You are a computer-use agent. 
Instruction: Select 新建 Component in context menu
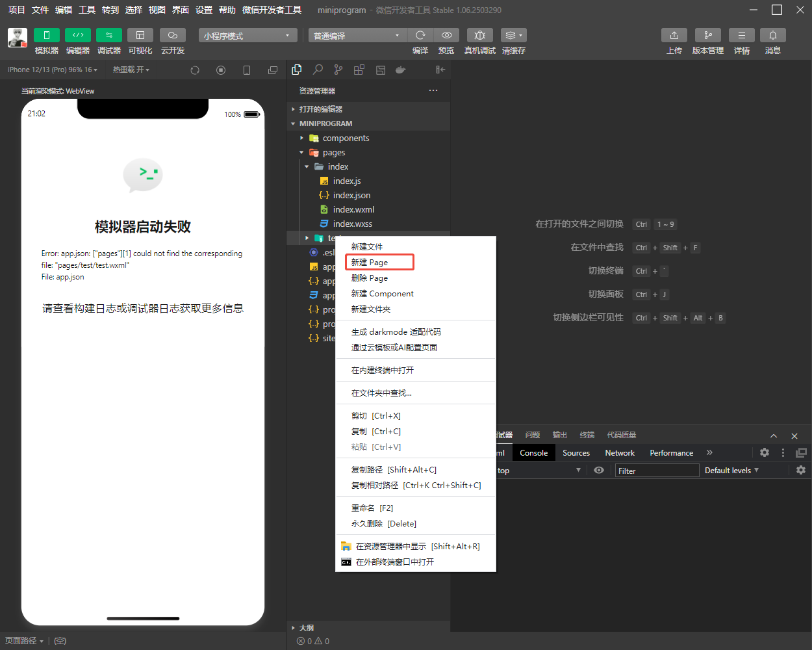416,293
